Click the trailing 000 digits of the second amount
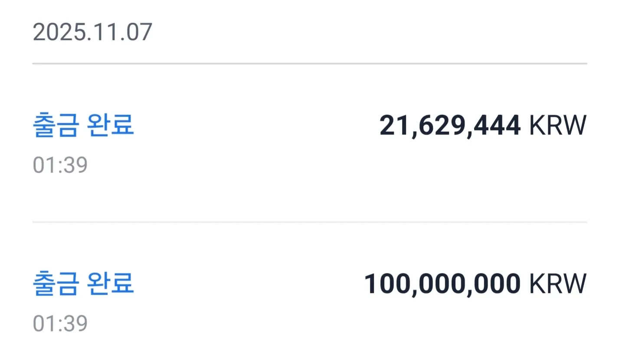Screen dimensions: 622x364 (499, 284)
